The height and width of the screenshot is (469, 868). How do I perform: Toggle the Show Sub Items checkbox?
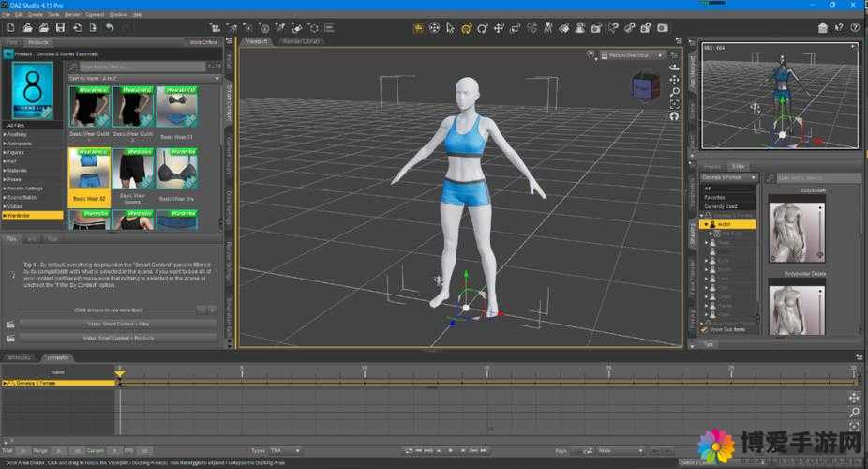click(x=704, y=329)
